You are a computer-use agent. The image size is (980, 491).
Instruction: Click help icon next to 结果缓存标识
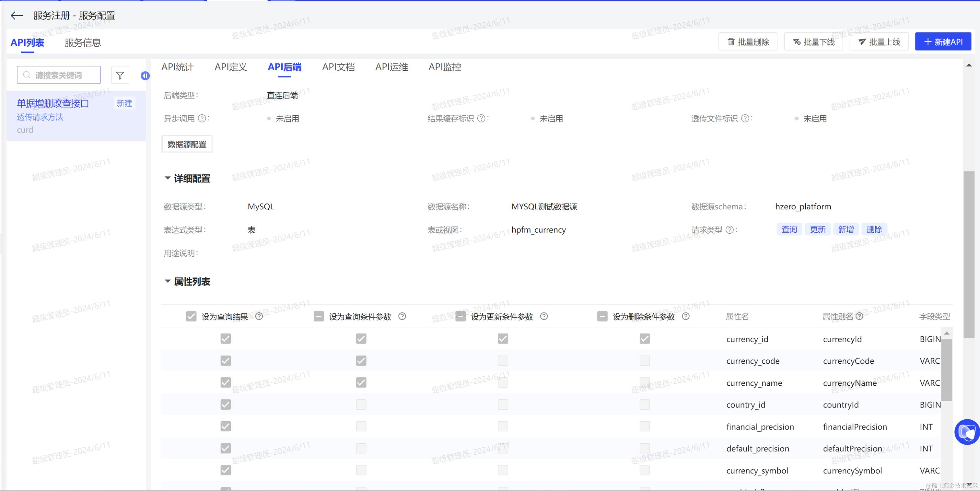coord(481,119)
